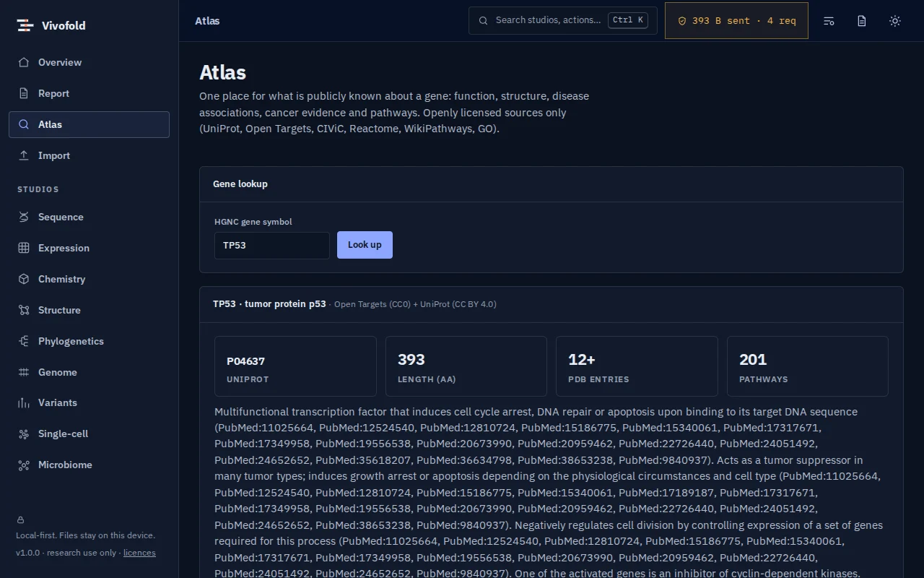This screenshot has width=924, height=578.
Task: Click the Expression grid icon
Action: [24, 248]
